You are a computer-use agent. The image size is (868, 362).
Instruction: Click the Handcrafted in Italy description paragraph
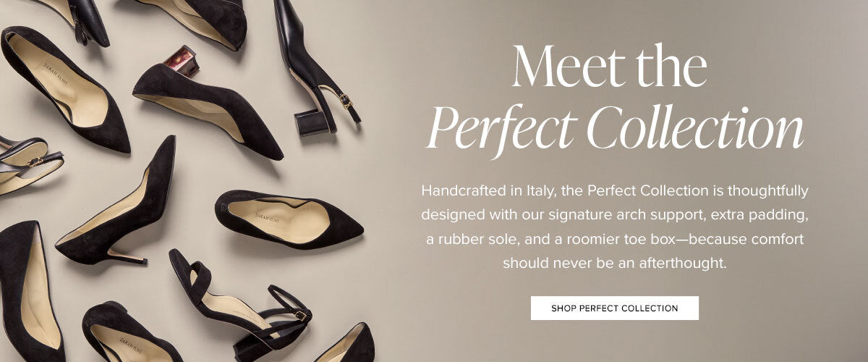pyautogui.click(x=614, y=227)
